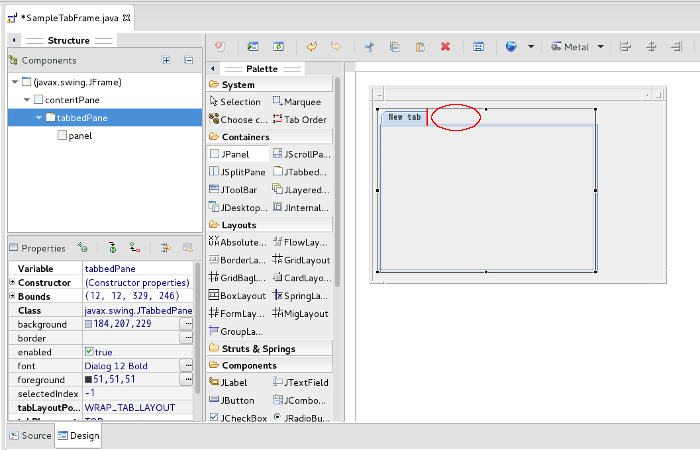Collapse the Palette panel arrow
The height and width of the screenshot is (450, 700).
(x=213, y=69)
